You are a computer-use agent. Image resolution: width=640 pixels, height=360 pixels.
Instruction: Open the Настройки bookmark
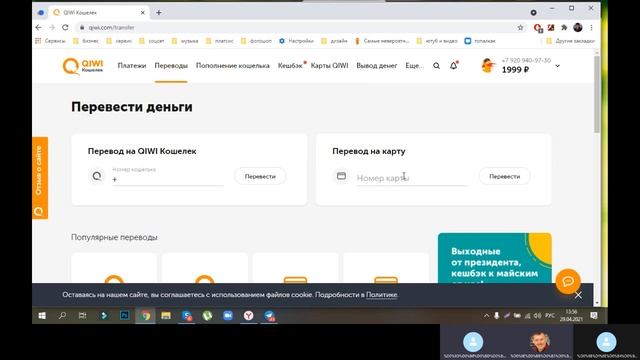click(x=296, y=41)
